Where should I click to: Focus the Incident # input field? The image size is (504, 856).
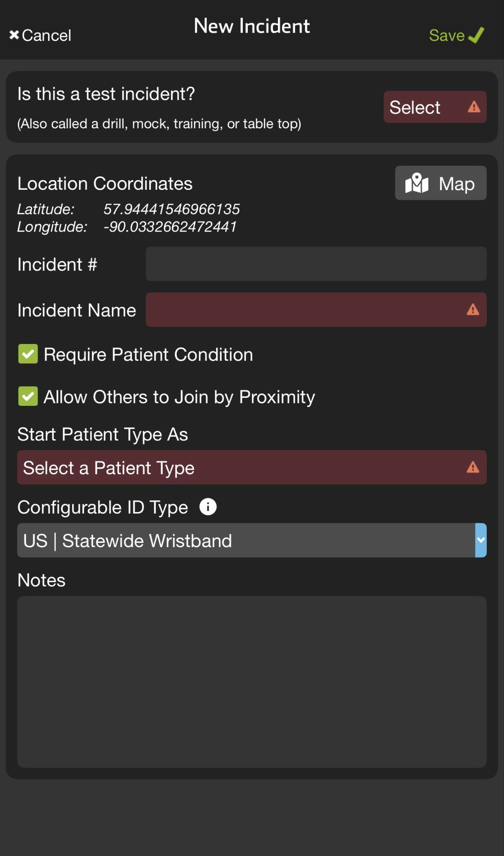pyautogui.click(x=316, y=264)
